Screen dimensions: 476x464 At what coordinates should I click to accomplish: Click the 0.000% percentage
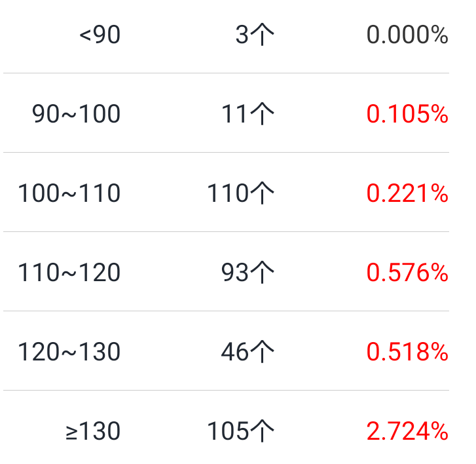(x=407, y=35)
